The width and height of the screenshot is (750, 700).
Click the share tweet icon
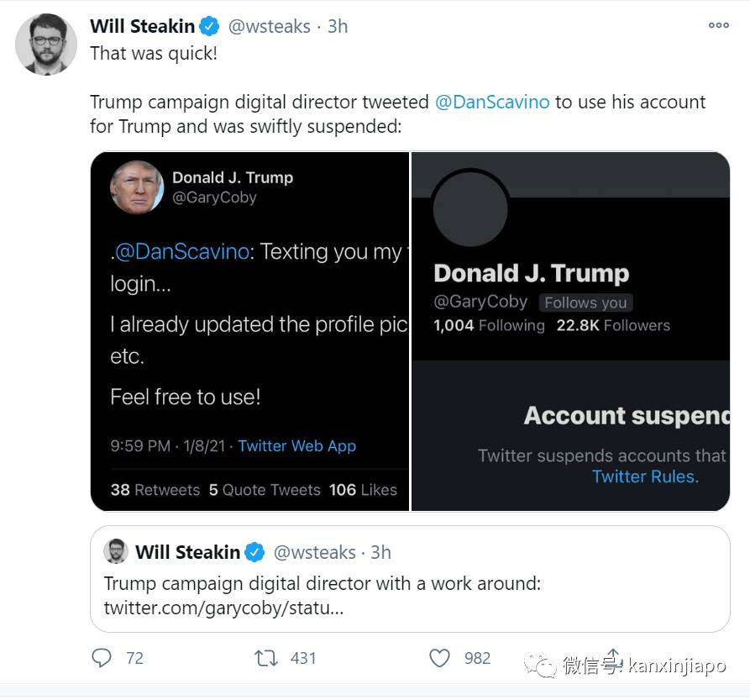pos(613,657)
